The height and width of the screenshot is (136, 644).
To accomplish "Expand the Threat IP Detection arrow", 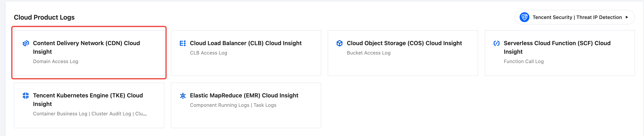I will 627,17.
